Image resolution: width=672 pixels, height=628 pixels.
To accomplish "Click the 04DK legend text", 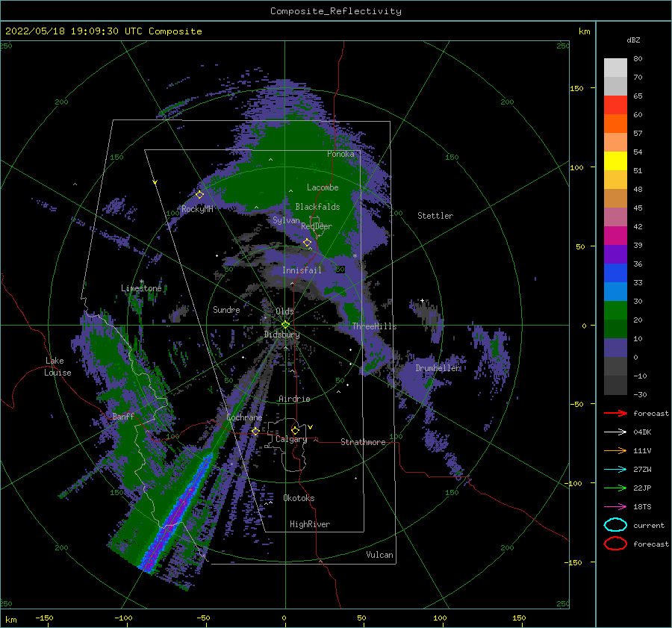I will coord(642,432).
